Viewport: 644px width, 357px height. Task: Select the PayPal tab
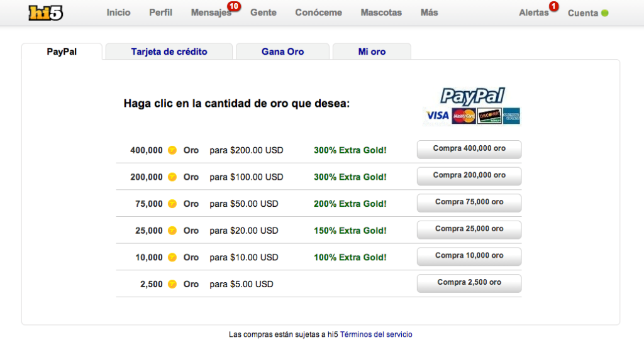pos(62,52)
